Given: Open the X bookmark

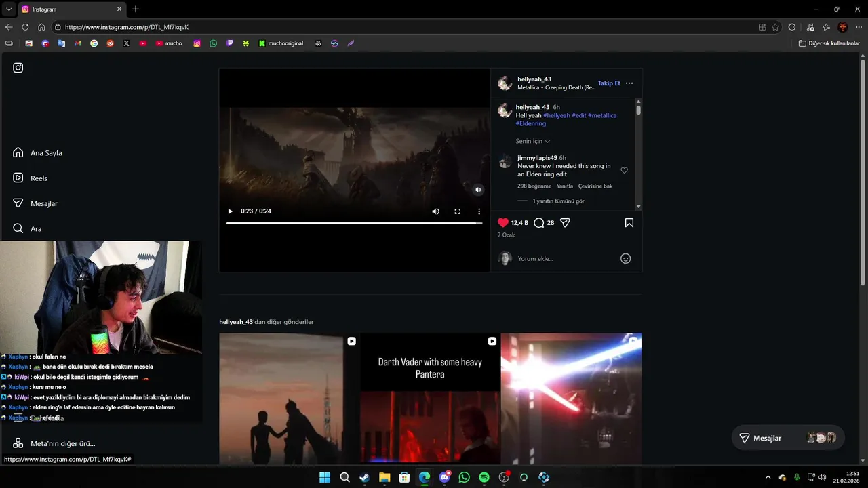Looking at the screenshot, I should pos(126,43).
